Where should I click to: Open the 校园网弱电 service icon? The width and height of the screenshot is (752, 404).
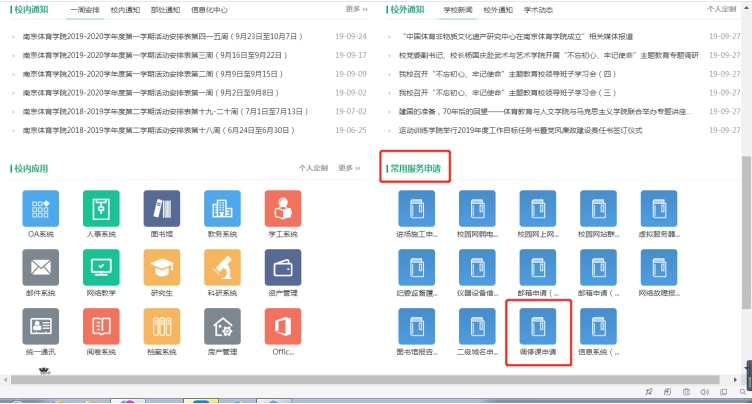tap(477, 208)
